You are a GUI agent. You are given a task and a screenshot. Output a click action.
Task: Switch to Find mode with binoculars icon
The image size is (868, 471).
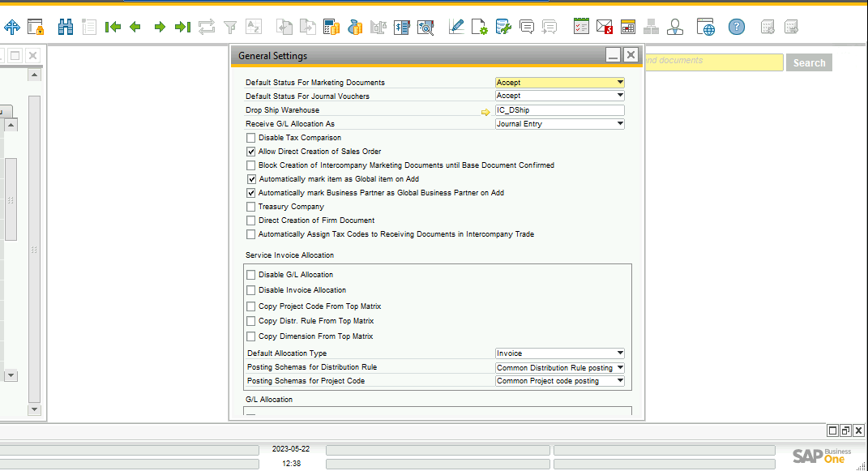[66, 27]
